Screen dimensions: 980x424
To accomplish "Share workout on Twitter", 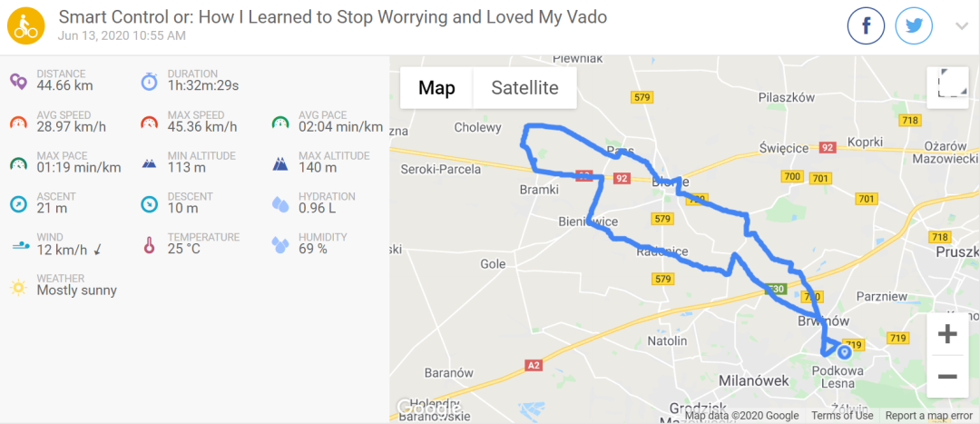I will click(x=914, y=26).
